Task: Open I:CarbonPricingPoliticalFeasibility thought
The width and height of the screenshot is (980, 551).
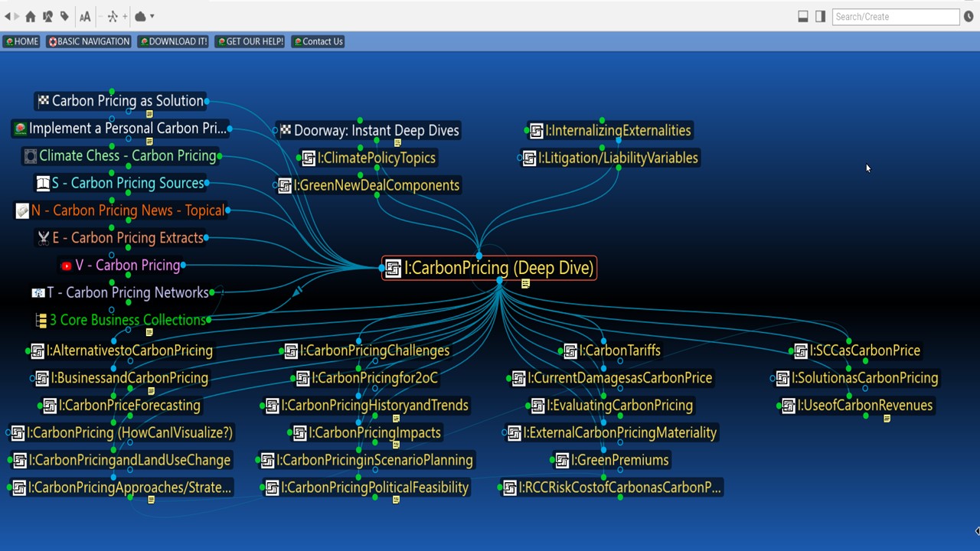Action: click(x=367, y=487)
